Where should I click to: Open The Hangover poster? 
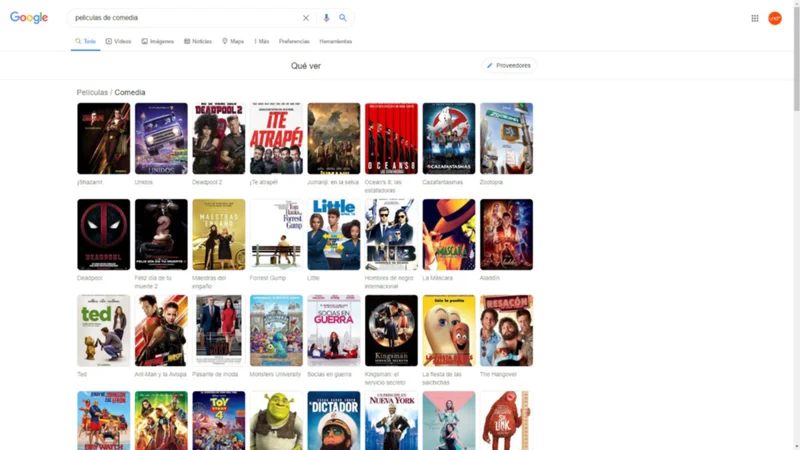506,331
